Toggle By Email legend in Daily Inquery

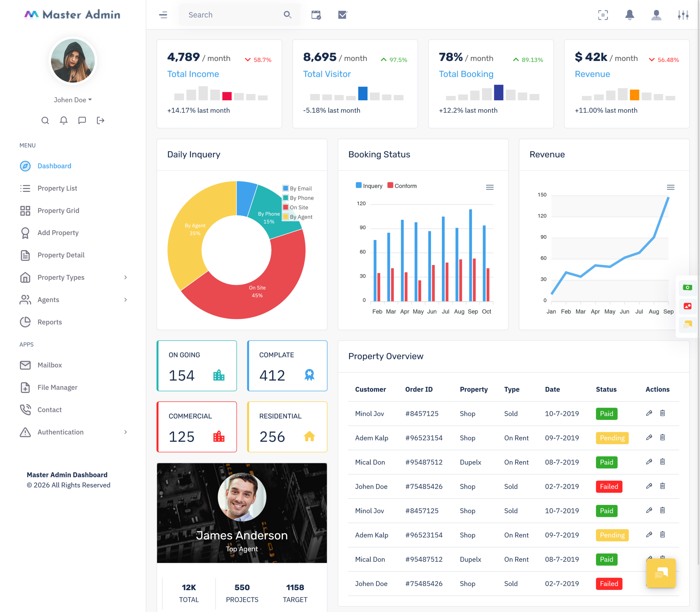tap(297, 189)
